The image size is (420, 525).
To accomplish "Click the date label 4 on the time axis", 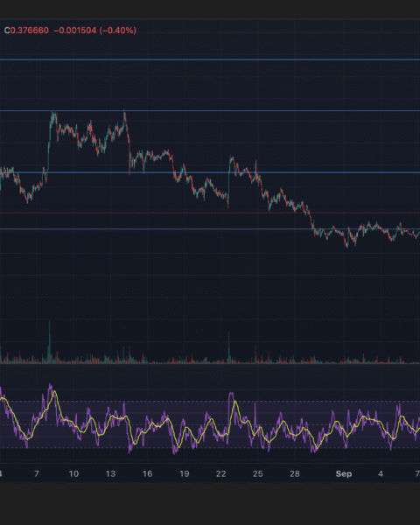I will click(381, 473).
